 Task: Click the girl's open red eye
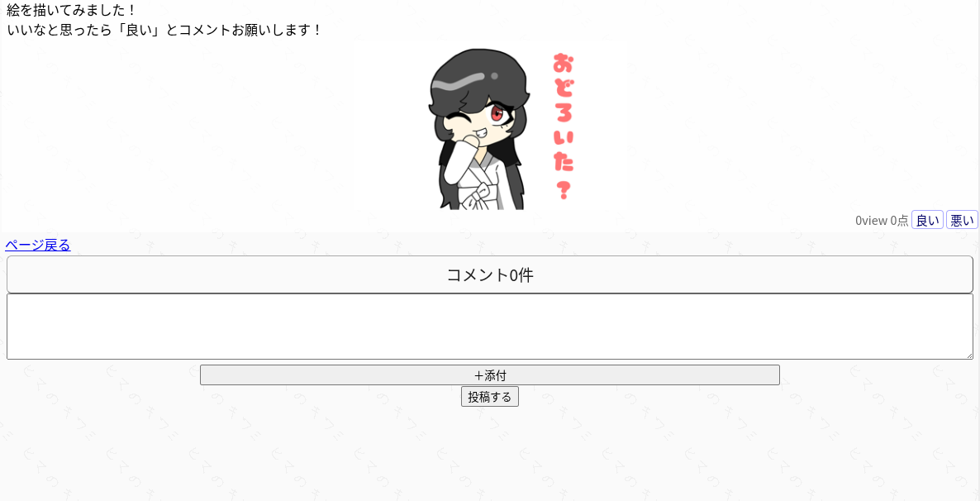[x=497, y=114]
